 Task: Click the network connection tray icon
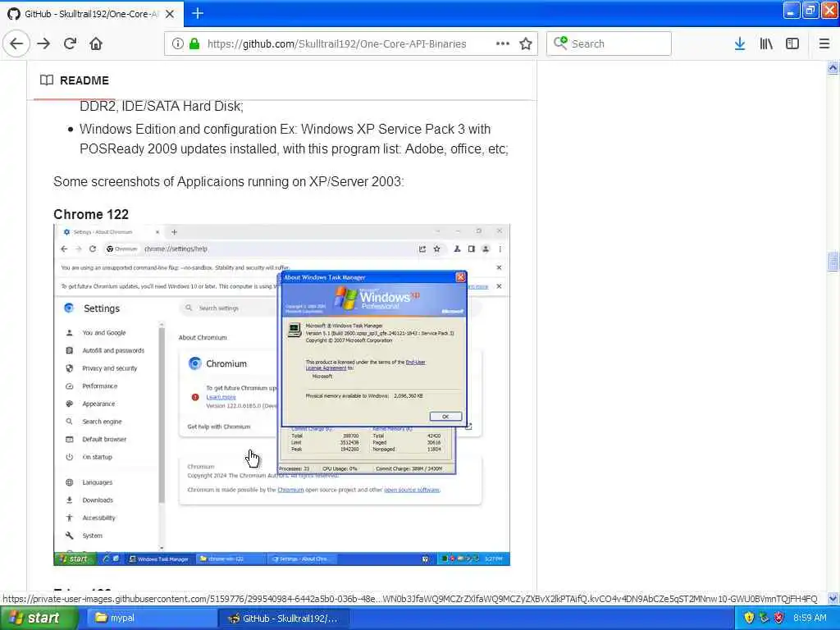(x=764, y=619)
